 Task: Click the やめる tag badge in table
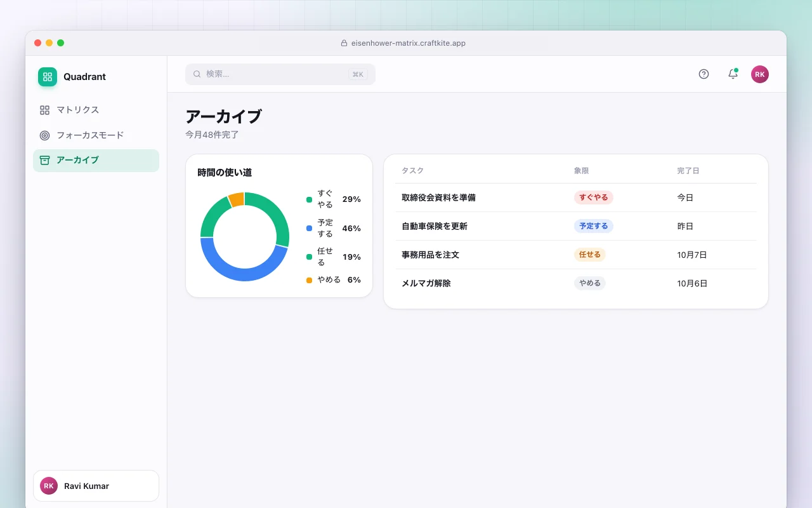(x=590, y=283)
